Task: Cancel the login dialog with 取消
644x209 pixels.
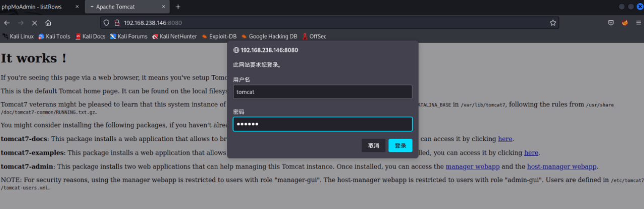Action: (x=373, y=146)
